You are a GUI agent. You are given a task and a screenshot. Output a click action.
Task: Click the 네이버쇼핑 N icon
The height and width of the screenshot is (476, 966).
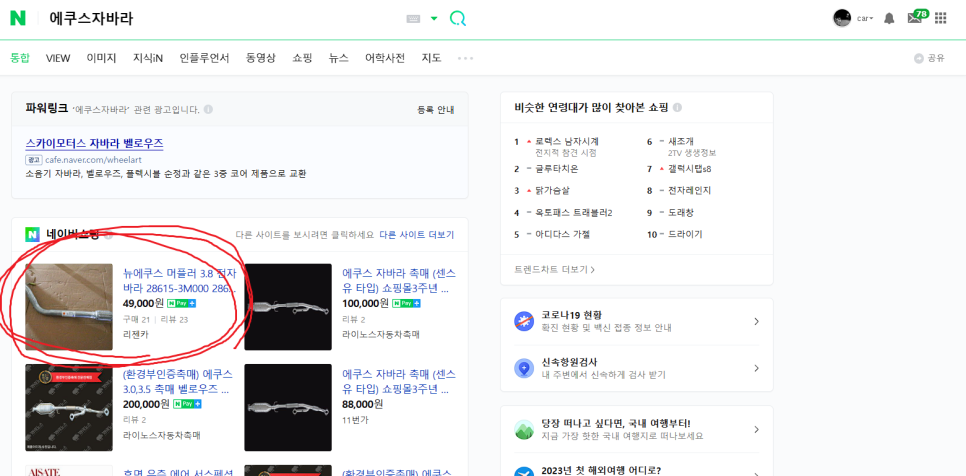[x=33, y=235]
